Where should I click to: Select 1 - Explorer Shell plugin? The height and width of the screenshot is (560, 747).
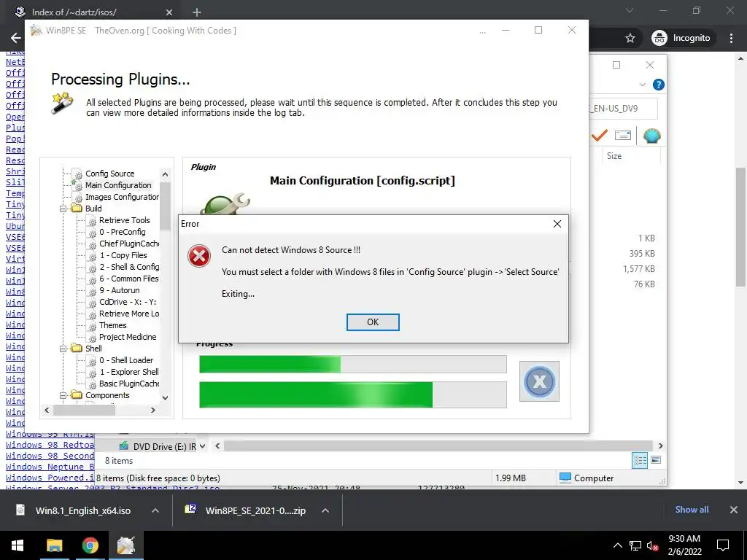129,372
